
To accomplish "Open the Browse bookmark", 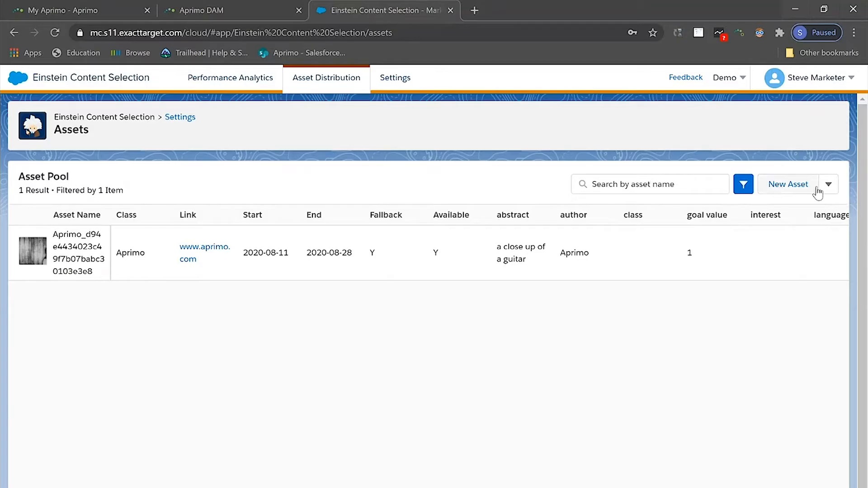I will pyautogui.click(x=130, y=53).
